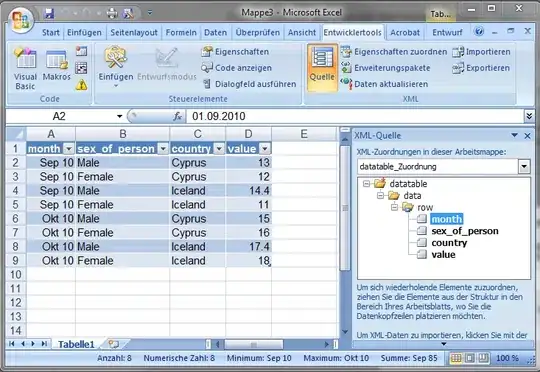Screen dimensions: 540x372
Task: Open the Acrobat tab
Action: [405, 32]
